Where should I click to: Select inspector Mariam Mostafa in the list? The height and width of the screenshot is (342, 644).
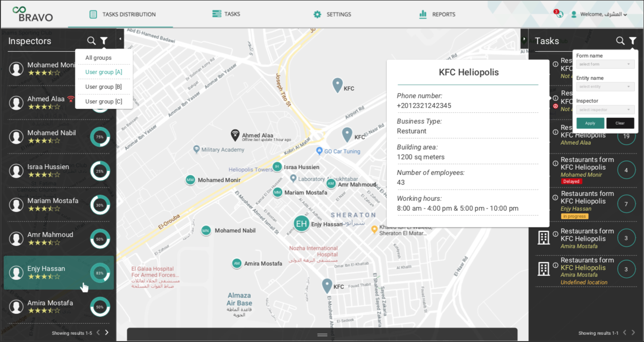pyautogui.click(x=59, y=204)
